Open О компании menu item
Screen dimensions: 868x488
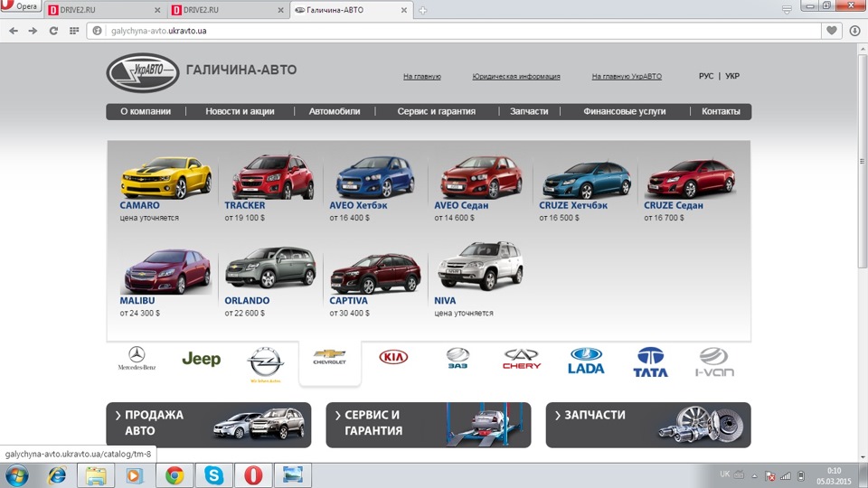pos(146,111)
